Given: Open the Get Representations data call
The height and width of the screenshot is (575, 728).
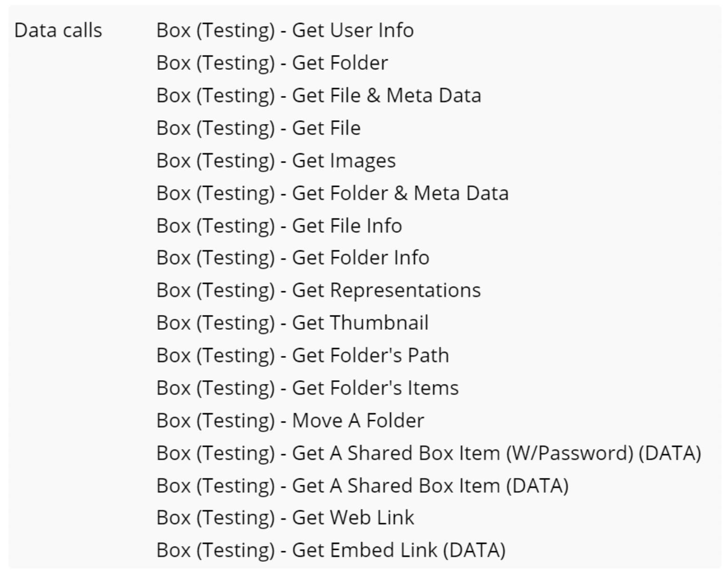Looking at the screenshot, I should click(x=319, y=290).
